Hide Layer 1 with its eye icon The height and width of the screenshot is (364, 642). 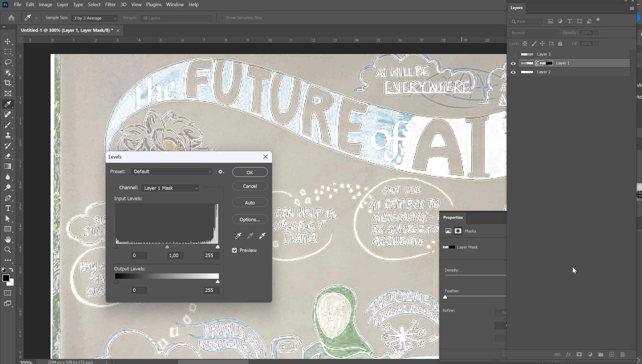[x=513, y=63]
